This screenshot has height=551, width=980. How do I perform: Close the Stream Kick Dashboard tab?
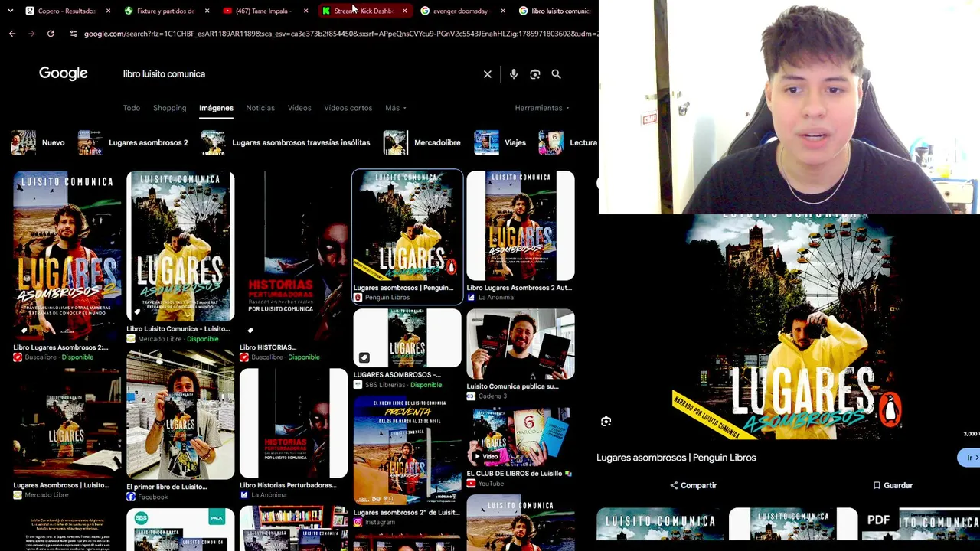tap(404, 11)
